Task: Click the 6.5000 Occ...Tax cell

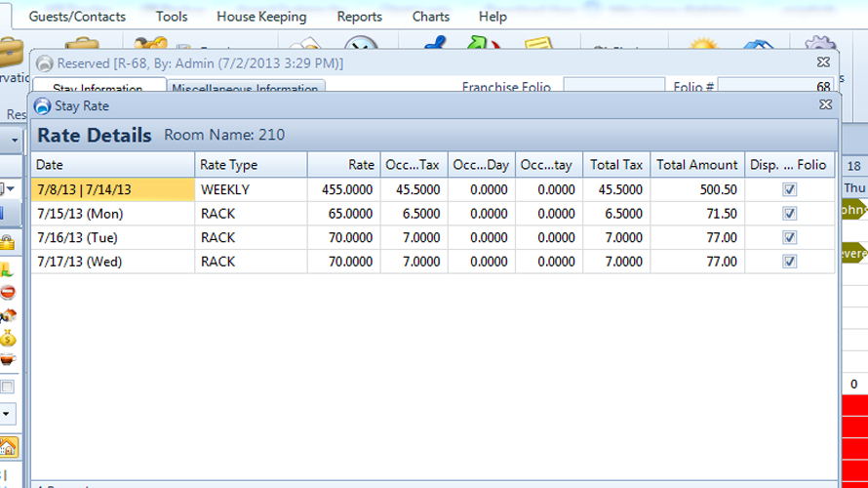Action: click(x=414, y=214)
